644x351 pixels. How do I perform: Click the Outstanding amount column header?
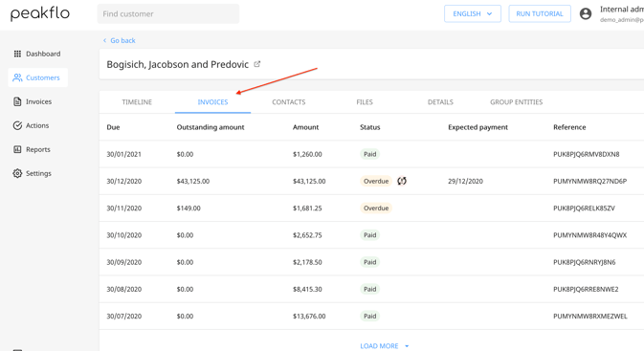[x=211, y=127]
